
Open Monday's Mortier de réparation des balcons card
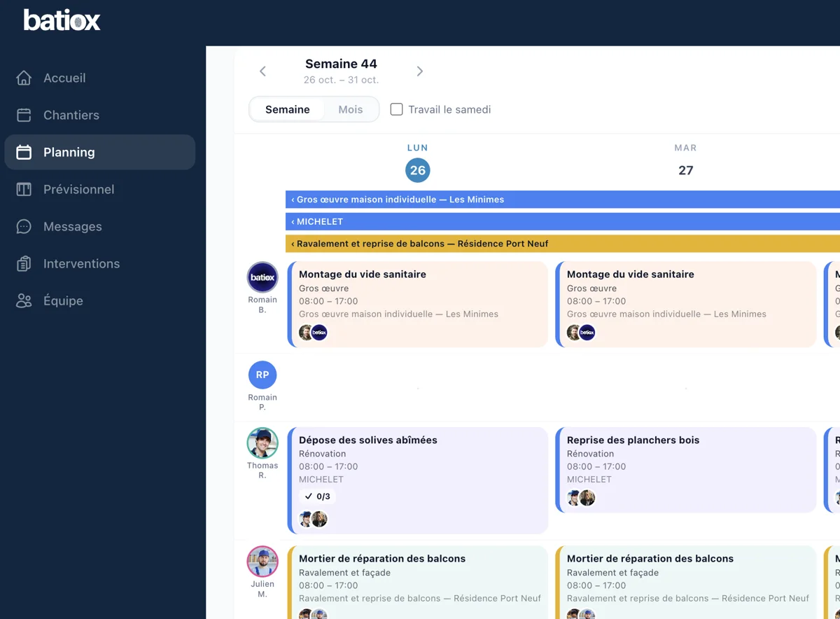(x=418, y=583)
